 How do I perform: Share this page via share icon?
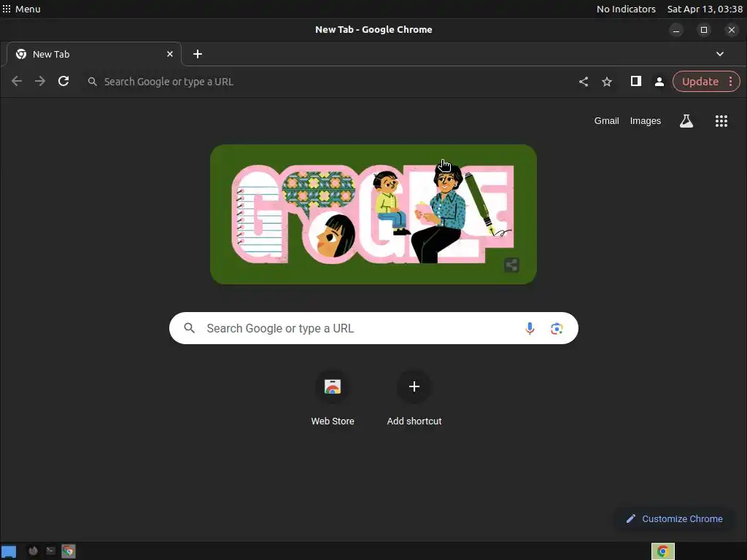[584, 82]
